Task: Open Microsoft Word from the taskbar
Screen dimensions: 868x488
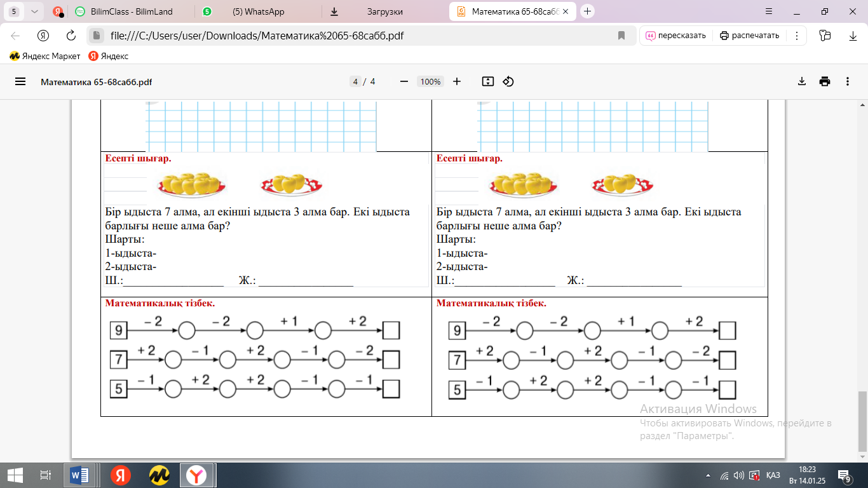Action: tap(80, 475)
